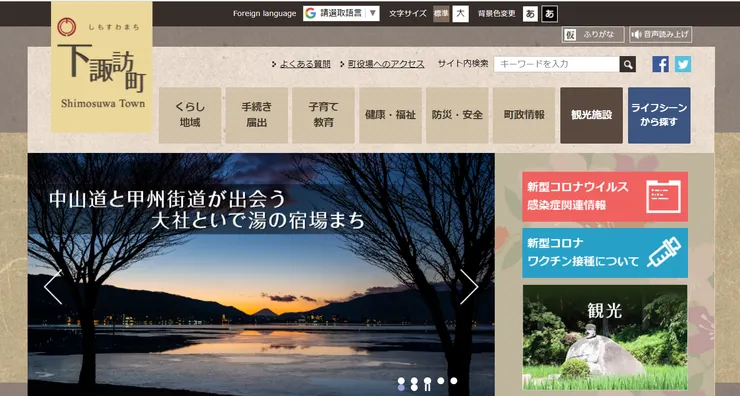Screen dimensions: 740x396
Task: Click the magnifier search button
Action: point(627,64)
